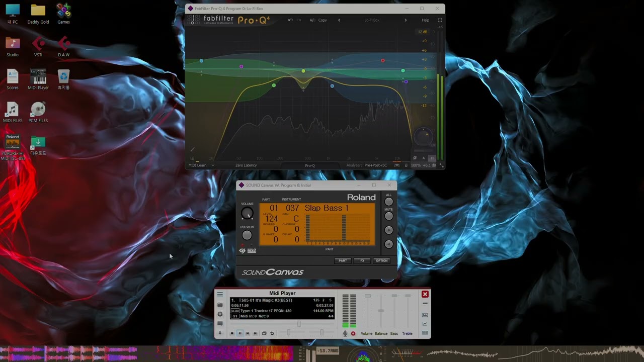This screenshot has height=362, width=644.
Task: Open the piano keyboard view in Midi Player
Action: [425, 333]
